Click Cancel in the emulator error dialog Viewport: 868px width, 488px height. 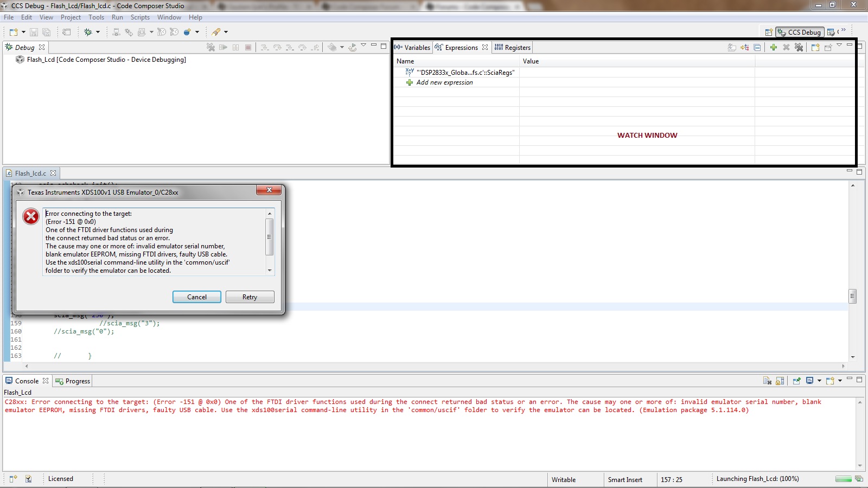click(196, 297)
